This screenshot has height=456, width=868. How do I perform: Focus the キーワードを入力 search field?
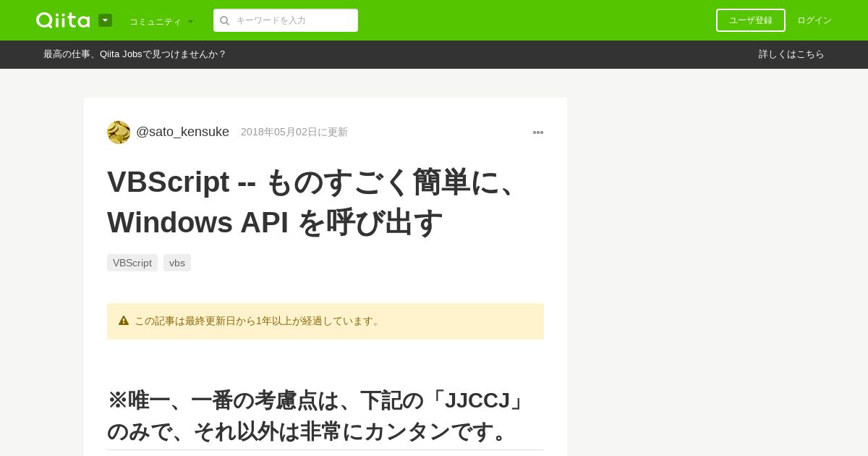(x=286, y=20)
